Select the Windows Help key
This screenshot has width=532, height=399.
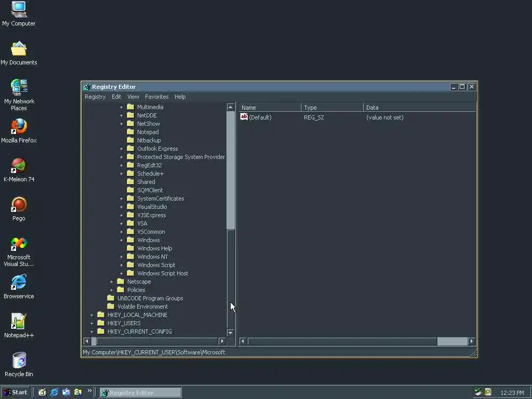[x=155, y=248]
